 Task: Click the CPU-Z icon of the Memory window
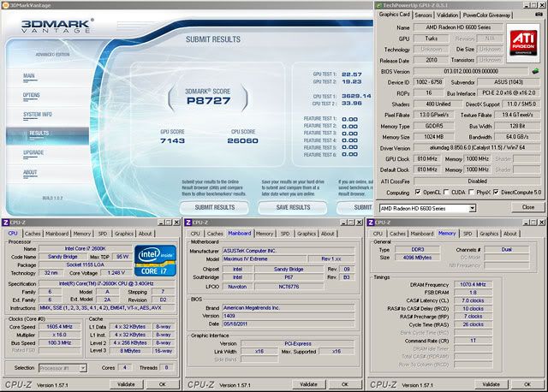pyautogui.click(x=371, y=223)
